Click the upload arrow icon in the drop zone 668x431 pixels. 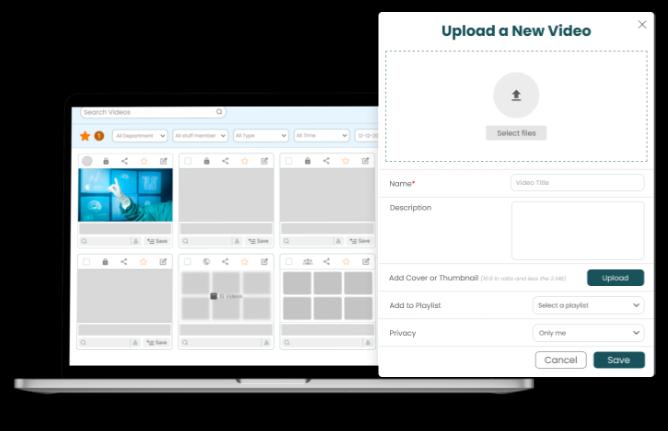click(x=516, y=96)
